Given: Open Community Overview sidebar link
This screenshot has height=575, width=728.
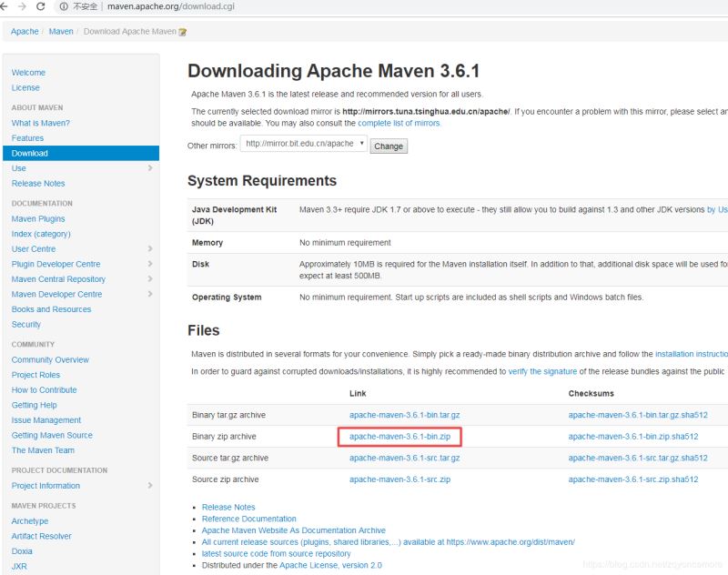Looking at the screenshot, I should pos(50,359).
